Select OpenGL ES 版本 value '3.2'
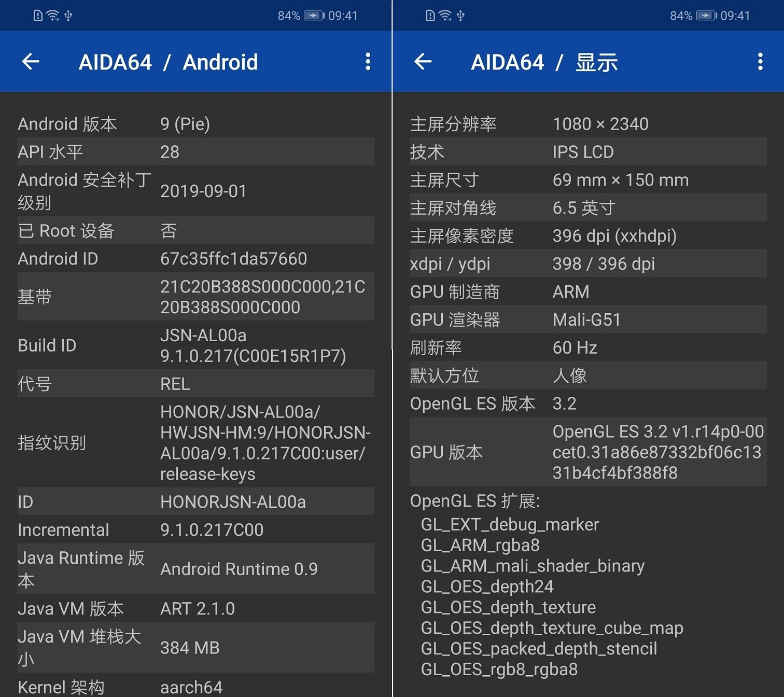784x697 pixels. coord(565,403)
